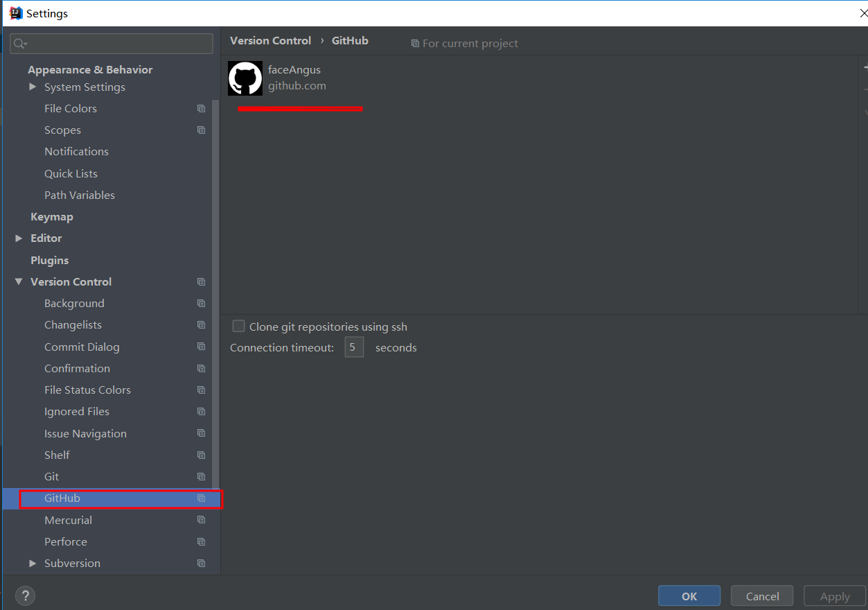The width and height of the screenshot is (868, 610).
Task: Click the github.com server text
Action: coord(297,86)
